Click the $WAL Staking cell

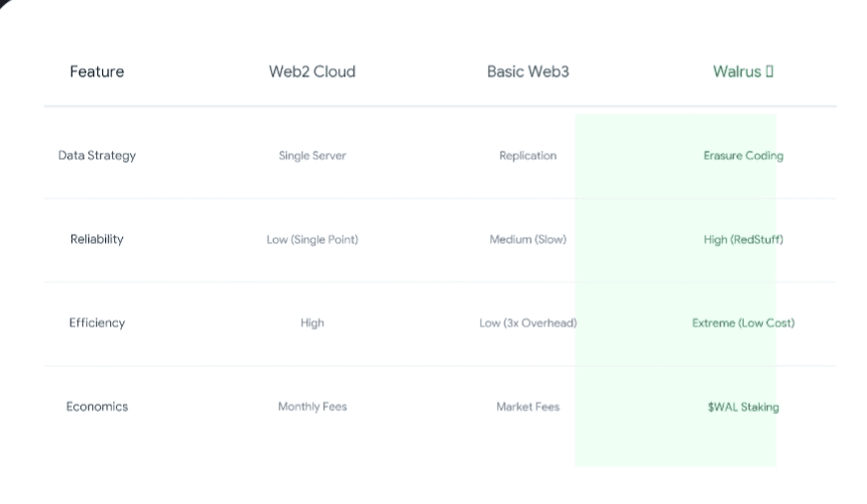pos(743,407)
